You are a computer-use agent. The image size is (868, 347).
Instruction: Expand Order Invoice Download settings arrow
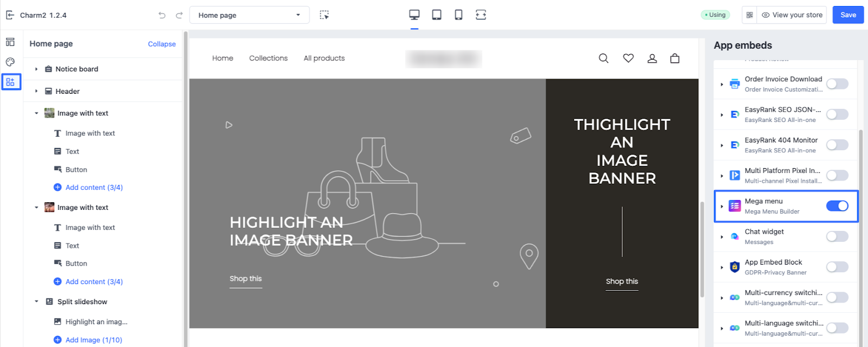722,84
